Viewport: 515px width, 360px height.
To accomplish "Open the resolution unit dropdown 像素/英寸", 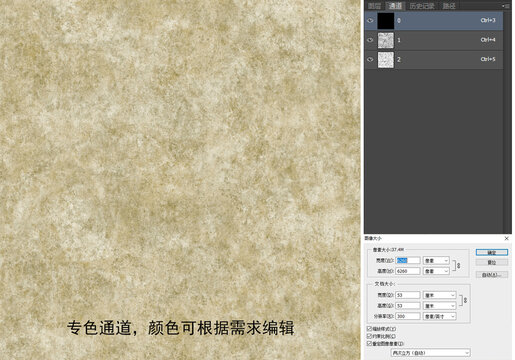I will point(439,316).
